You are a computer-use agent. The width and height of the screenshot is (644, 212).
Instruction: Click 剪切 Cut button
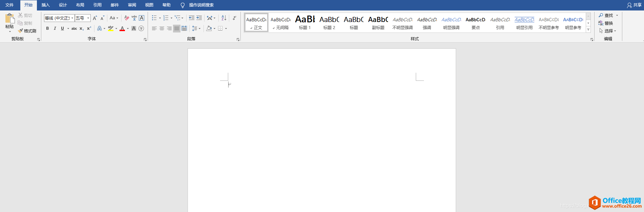(x=25, y=15)
